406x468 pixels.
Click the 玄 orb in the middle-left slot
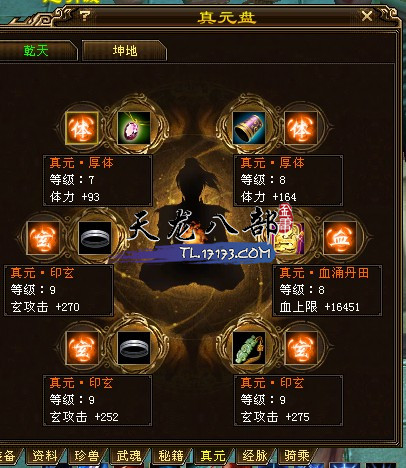tap(43, 238)
